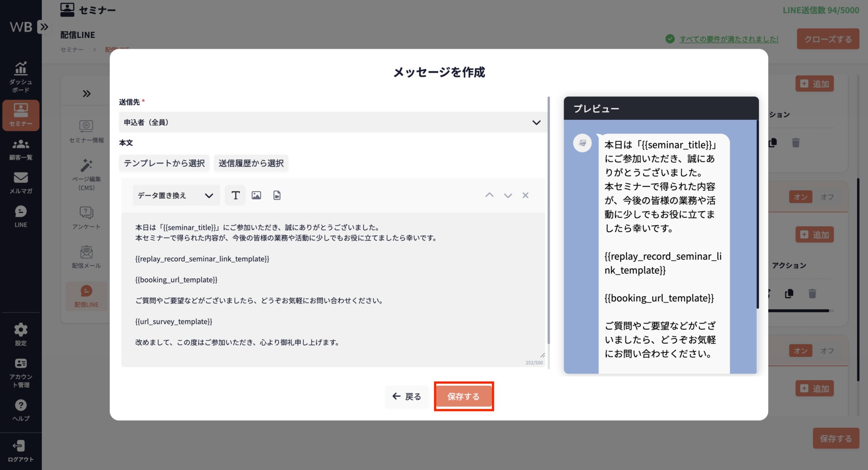The image size is (868, 470).
Task: Click the テンプレートから選択 button
Action: point(164,163)
